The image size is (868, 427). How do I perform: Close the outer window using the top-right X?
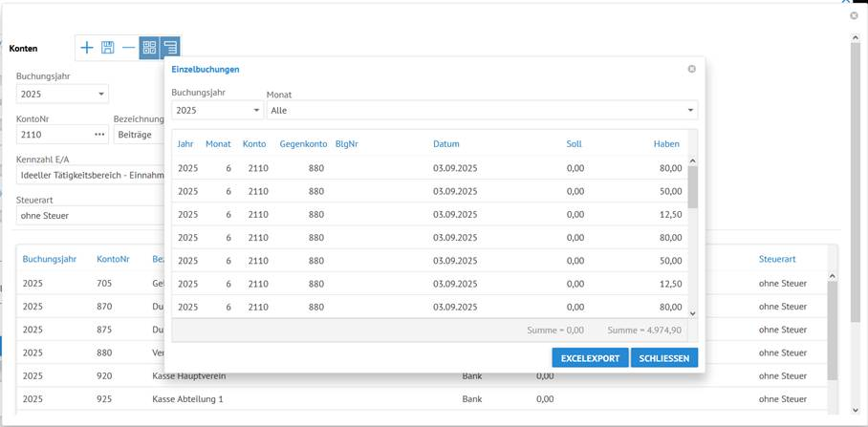(854, 16)
